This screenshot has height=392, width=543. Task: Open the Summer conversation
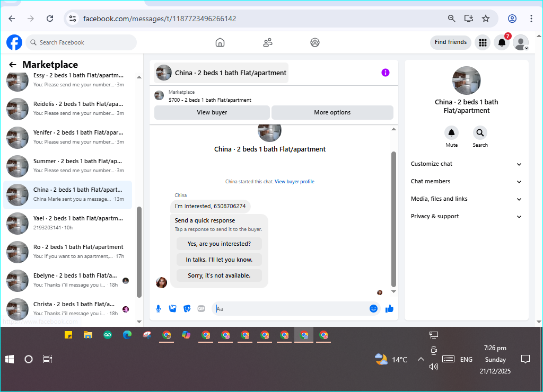point(68,166)
